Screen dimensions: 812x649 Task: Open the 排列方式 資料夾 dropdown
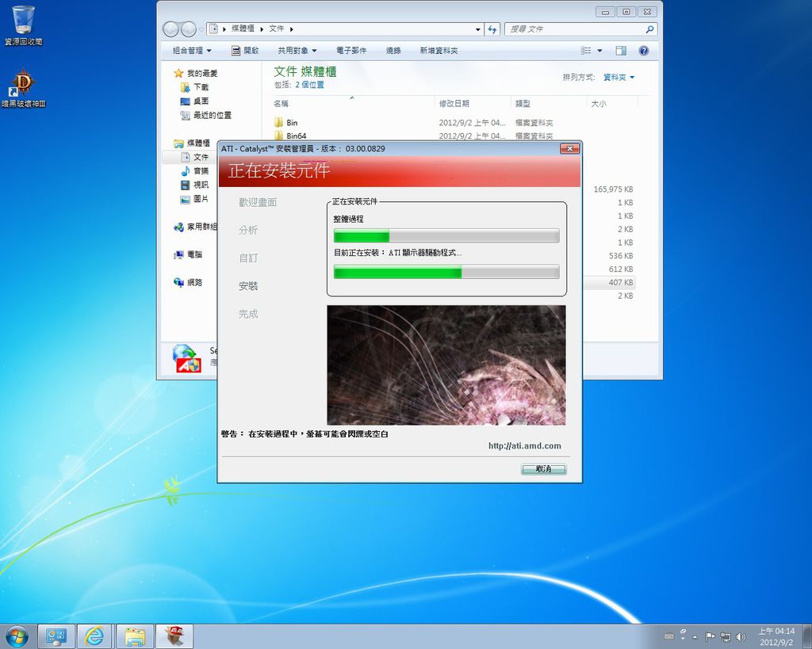point(619,77)
